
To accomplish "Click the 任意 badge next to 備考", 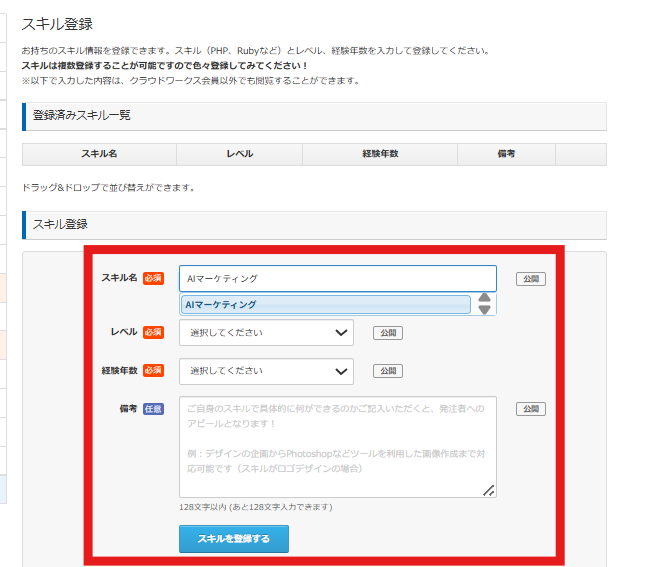I will pyautogui.click(x=153, y=409).
